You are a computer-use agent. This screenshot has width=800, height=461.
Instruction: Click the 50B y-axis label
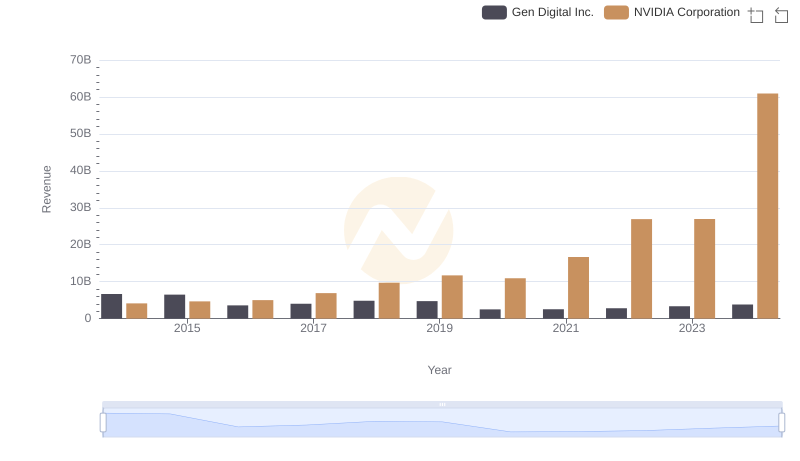81,133
